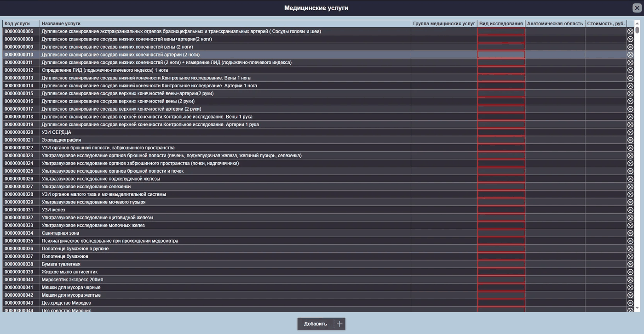Click code cell '00000000019'

click(x=21, y=125)
